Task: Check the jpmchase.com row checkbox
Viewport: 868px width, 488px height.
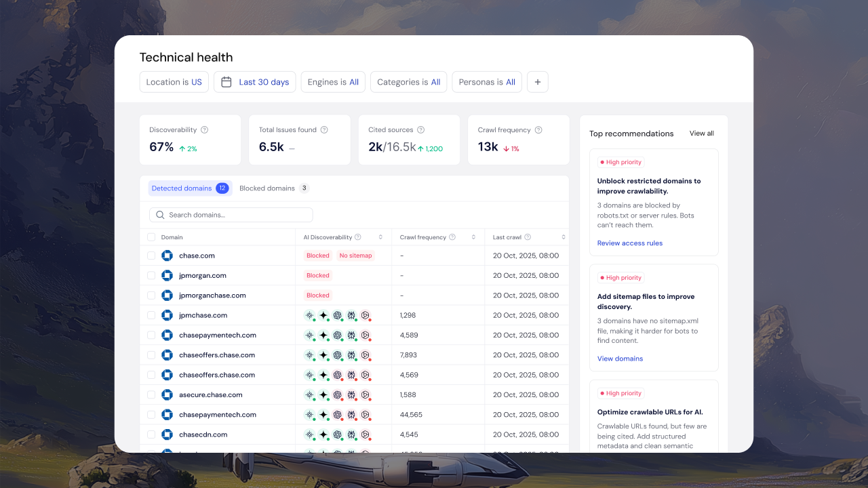Action: tap(151, 315)
